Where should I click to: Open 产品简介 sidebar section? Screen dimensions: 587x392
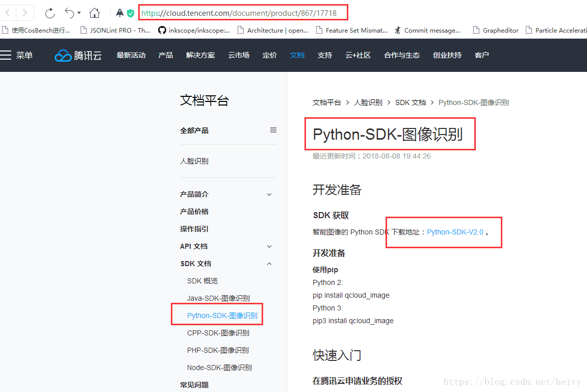(x=194, y=195)
